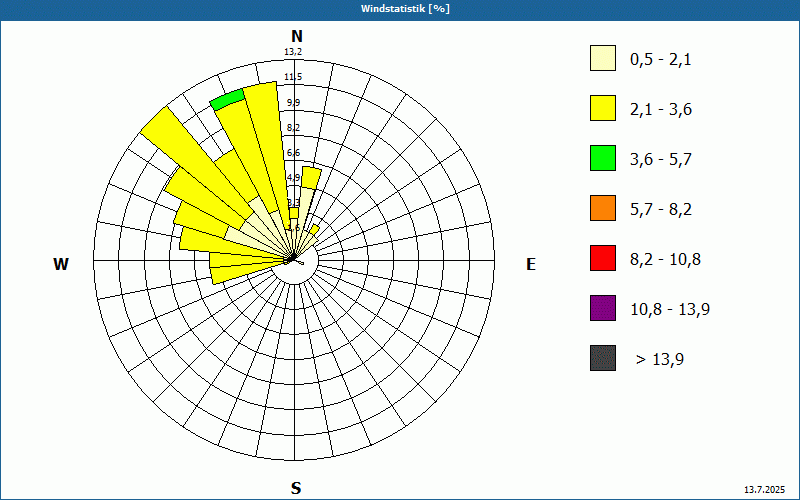Click the legend label 2,1 - 3,6

(661, 110)
